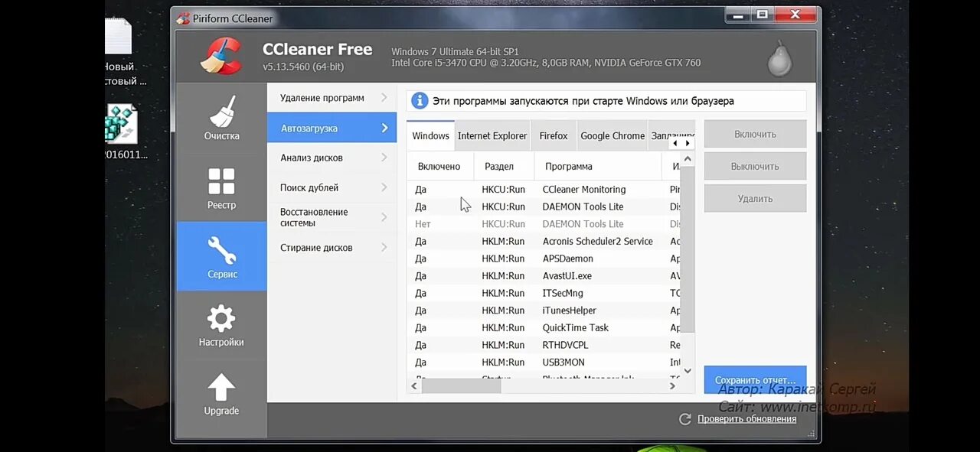Expand Анализ дисков chevron arrow
The image size is (980, 452).
coord(384,158)
